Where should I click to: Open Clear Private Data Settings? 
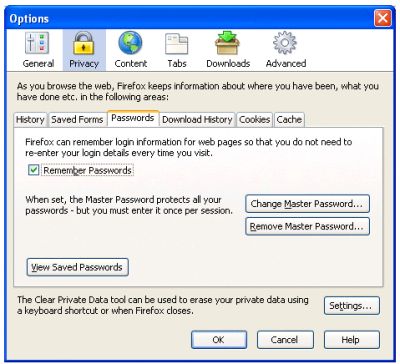(351, 306)
